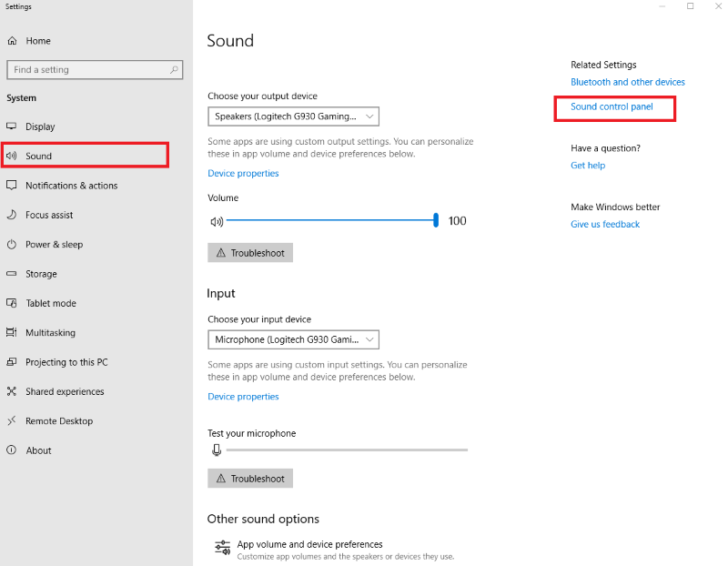Go to Home settings page
Image resolution: width=728 pixels, height=566 pixels.
click(38, 41)
